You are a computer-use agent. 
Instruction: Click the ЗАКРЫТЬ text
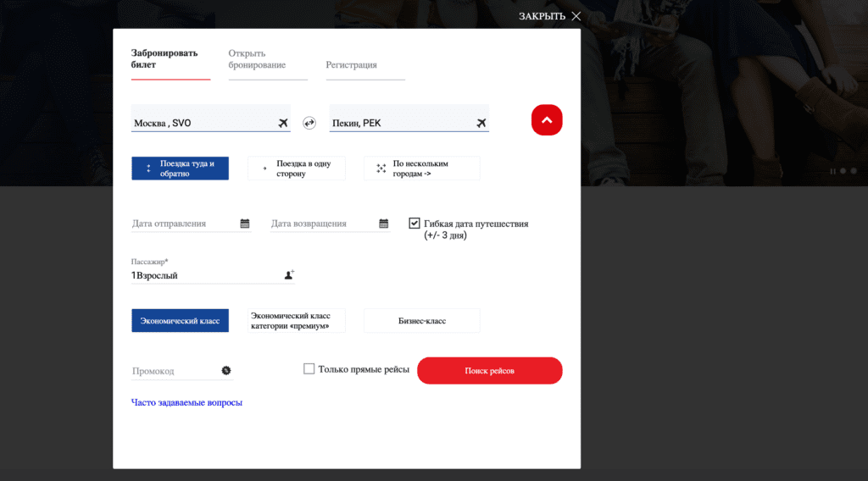542,16
